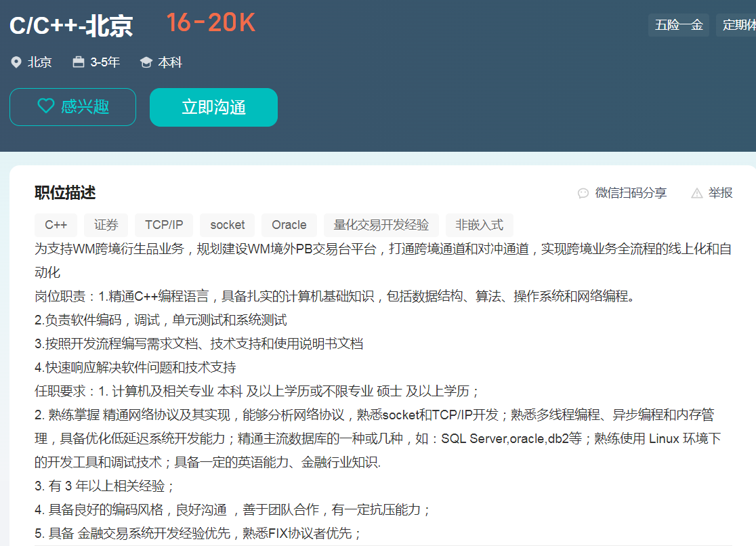Click the 非嵌入式 tag

point(479,225)
